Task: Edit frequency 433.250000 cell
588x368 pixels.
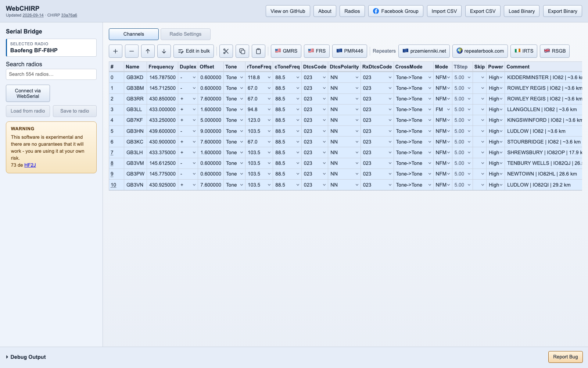Action: pos(162,120)
